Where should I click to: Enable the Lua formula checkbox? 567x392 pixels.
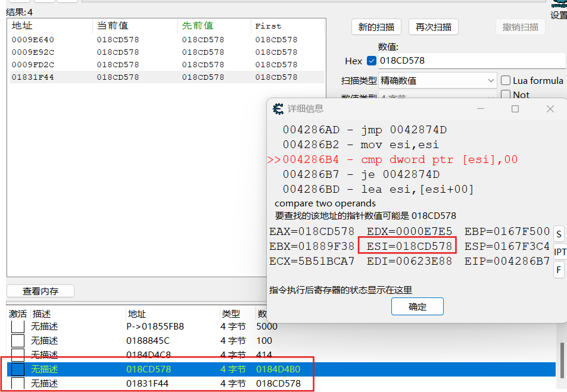(506, 80)
